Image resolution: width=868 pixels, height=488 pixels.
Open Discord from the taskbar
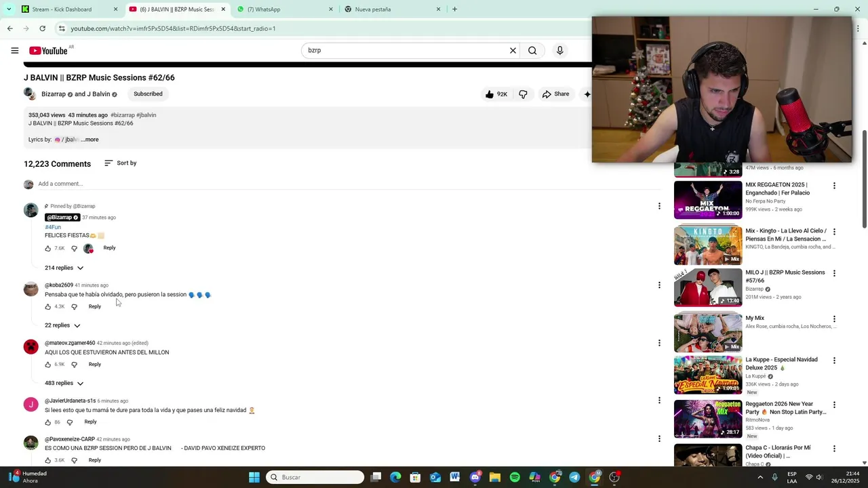coord(475,477)
